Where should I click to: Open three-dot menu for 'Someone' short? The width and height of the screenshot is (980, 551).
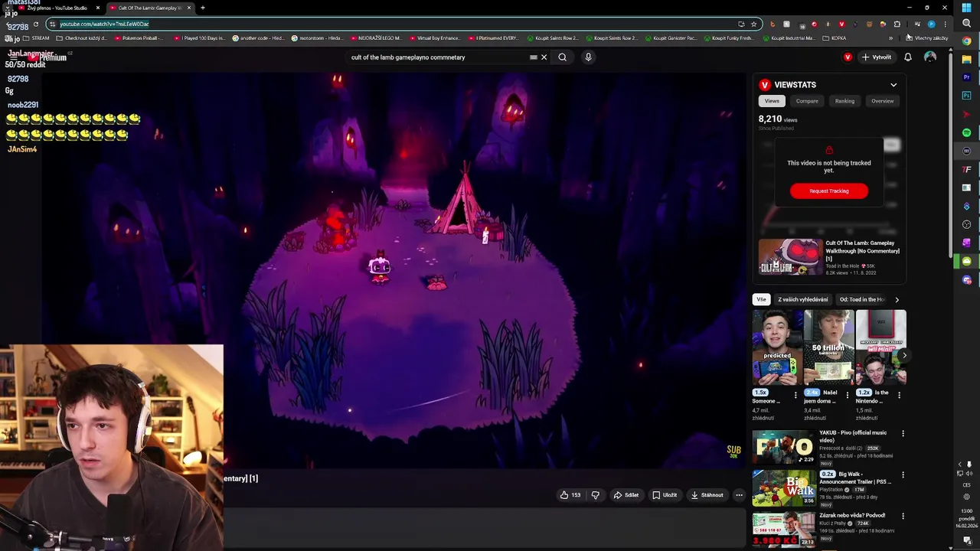coord(795,395)
